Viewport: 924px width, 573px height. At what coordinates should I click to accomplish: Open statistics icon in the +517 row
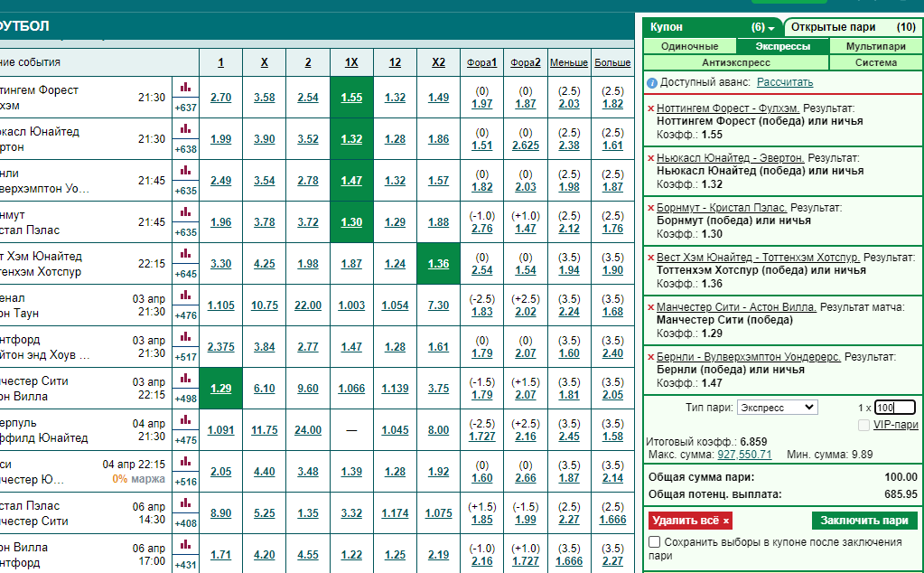tap(186, 336)
